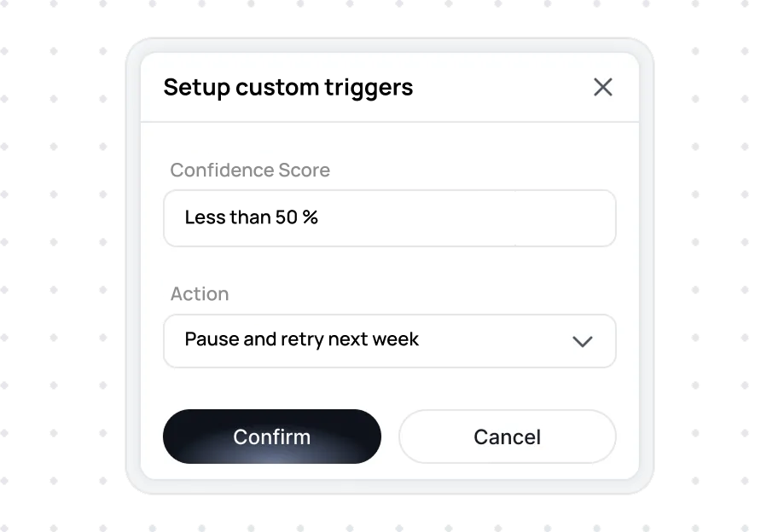
Task: Click the Setup custom triggers title
Action: click(x=288, y=87)
